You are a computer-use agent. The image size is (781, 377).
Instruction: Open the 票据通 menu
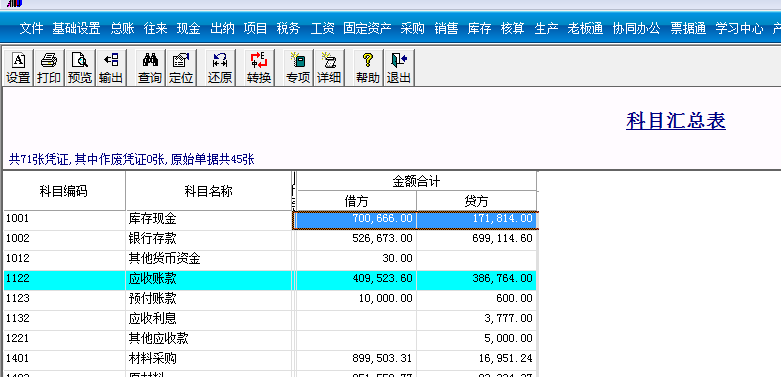[x=688, y=28]
